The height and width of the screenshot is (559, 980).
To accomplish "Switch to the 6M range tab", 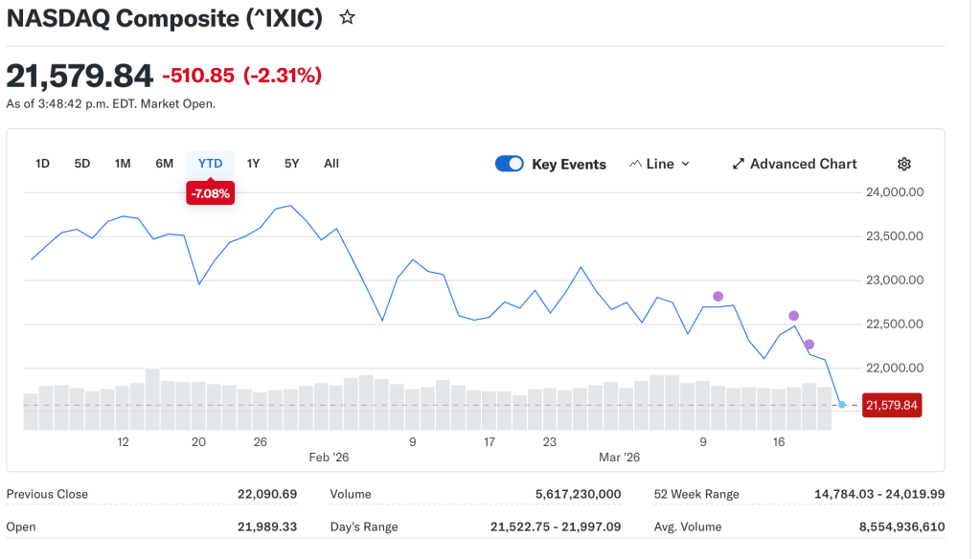I will (164, 164).
